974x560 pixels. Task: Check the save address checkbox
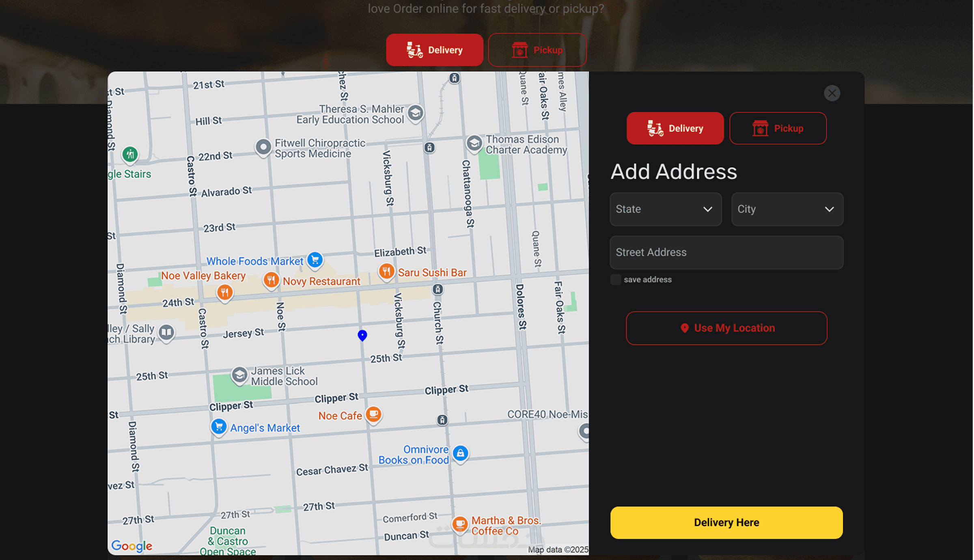(x=616, y=280)
